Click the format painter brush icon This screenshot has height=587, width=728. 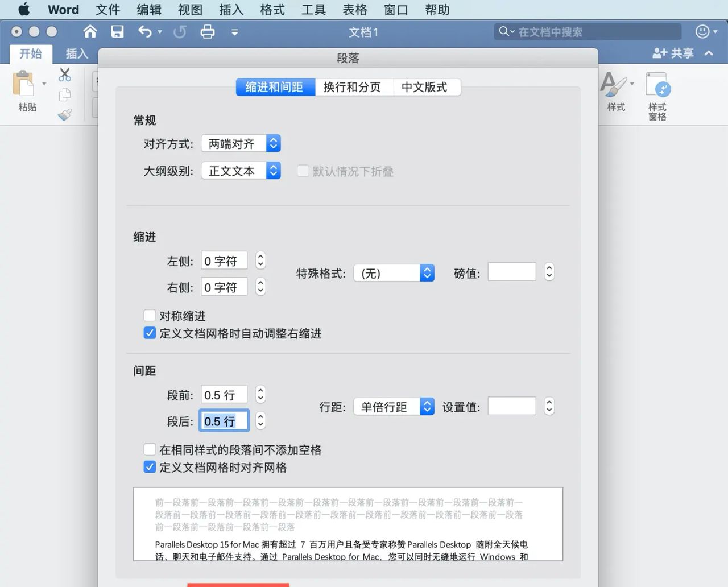pyautogui.click(x=64, y=114)
